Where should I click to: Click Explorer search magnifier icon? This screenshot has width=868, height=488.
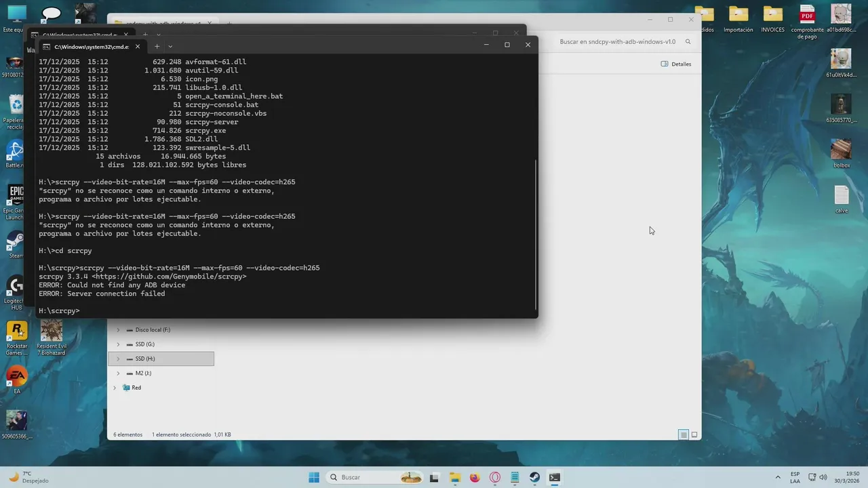click(688, 41)
